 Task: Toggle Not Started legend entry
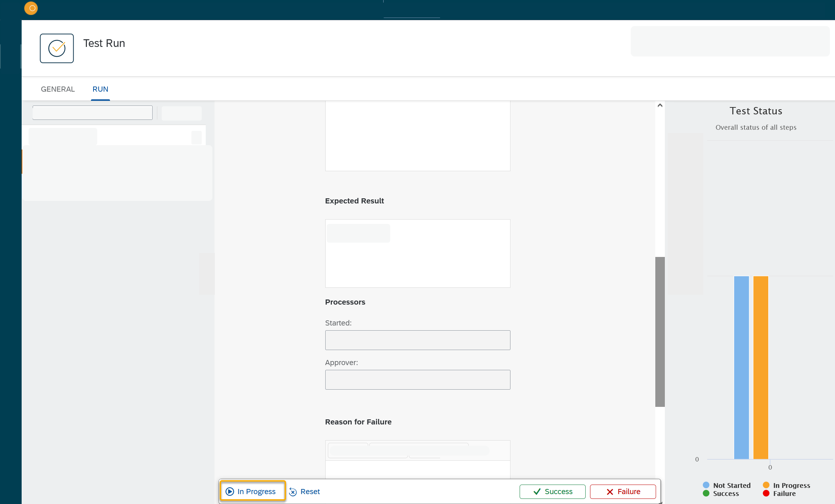click(x=727, y=485)
